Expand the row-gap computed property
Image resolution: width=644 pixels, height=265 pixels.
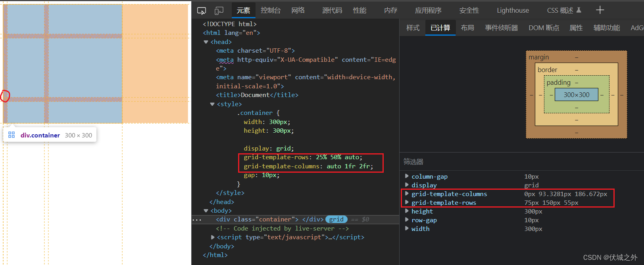[407, 220]
